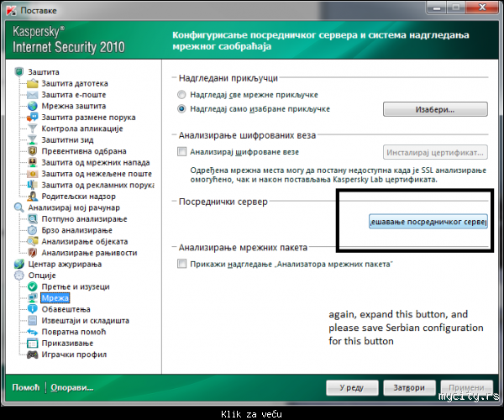The image size is (504, 420).
Task: Click the Заштита shield icon
Action: [x=19, y=71]
